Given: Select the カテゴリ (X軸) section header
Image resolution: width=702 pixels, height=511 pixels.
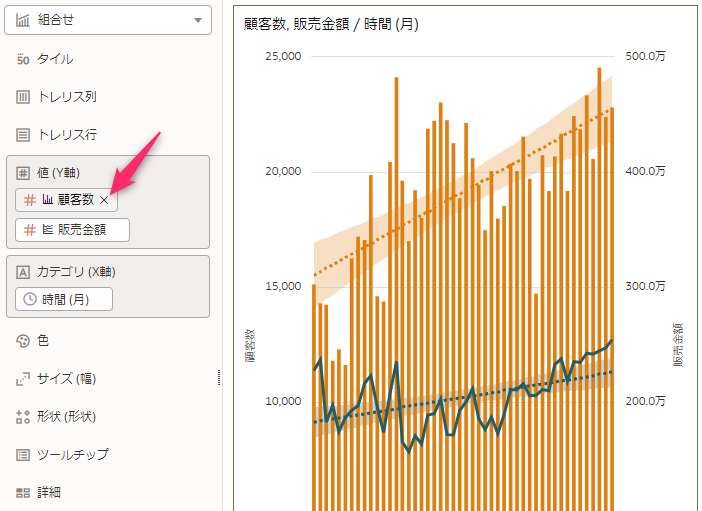Looking at the screenshot, I should click(x=76, y=272).
